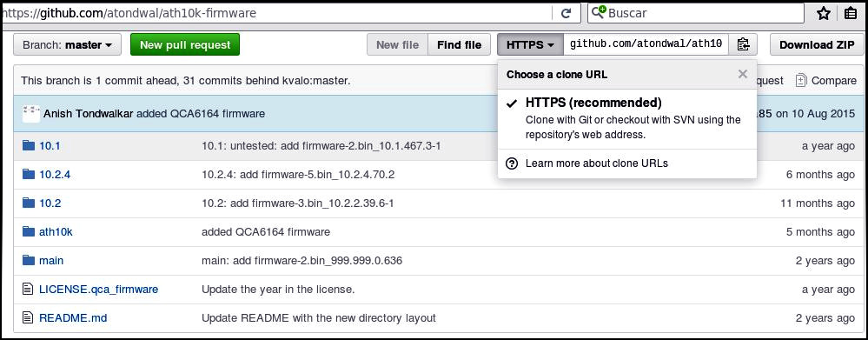The height and width of the screenshot is (340, 868).
Task: Open ath10k row commit added QCA6164 firmware
Action: [266, 232]
